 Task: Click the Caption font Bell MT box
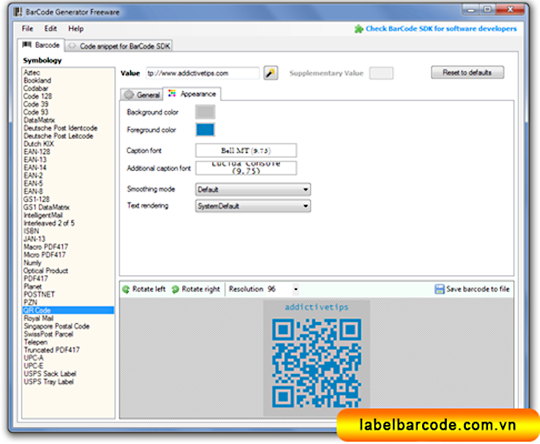click(x=246, y=151)
